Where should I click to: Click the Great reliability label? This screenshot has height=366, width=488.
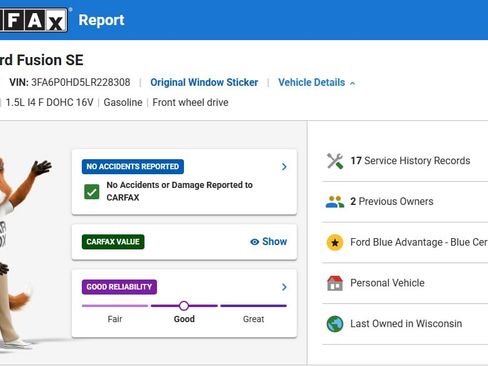(253, 319)
